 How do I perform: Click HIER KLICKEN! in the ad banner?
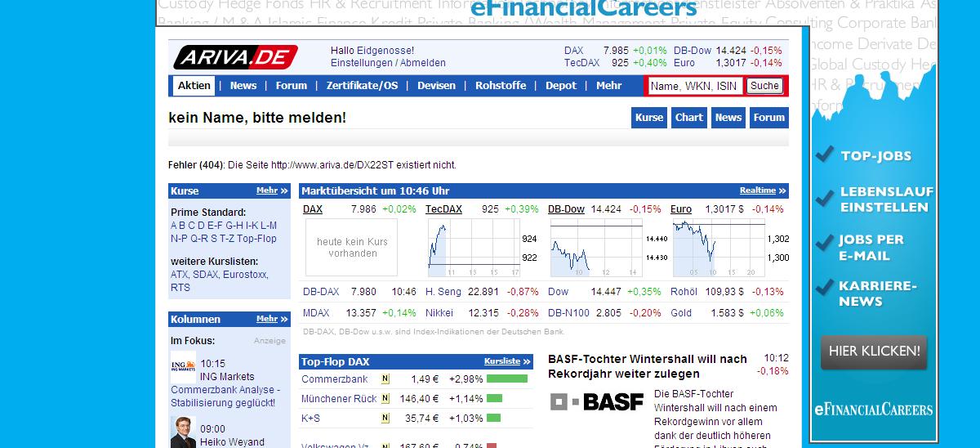pos(874,352)
